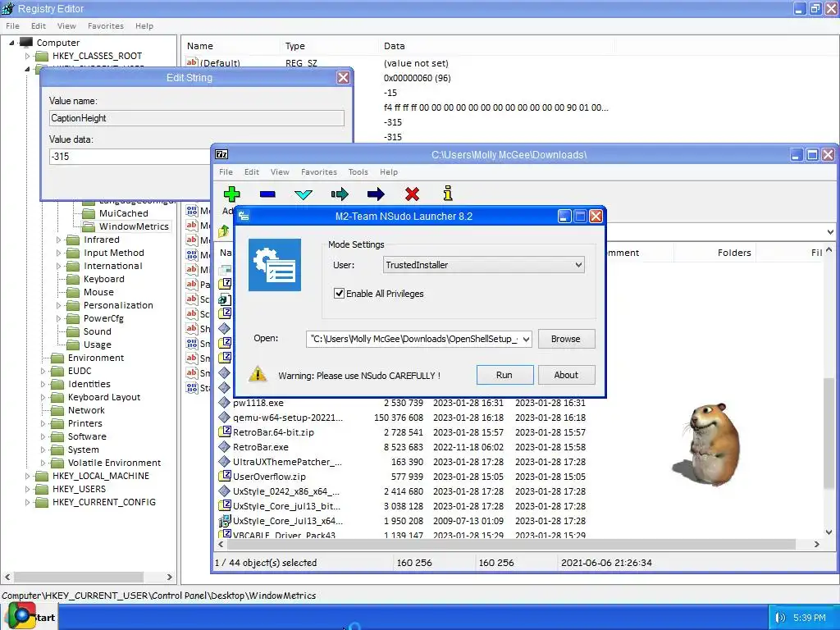Toggle the Enable All Privileges checkbox
The image size is (840, 630).
pos(339,293)
